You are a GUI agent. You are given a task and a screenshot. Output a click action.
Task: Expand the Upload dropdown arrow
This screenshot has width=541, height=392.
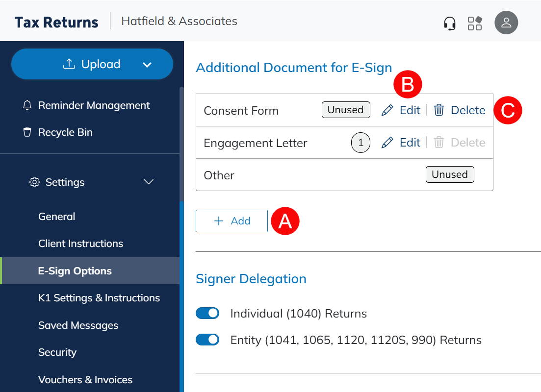(147, 65)
